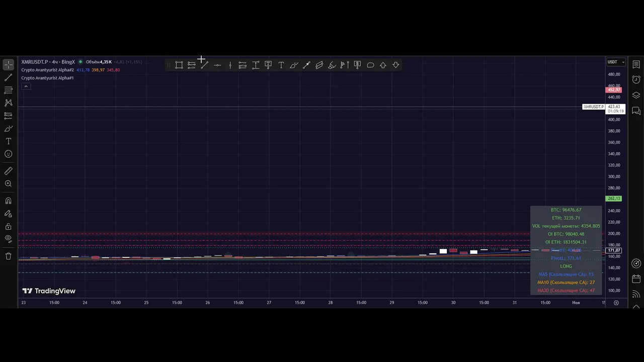Open the news feed signal icon
644x362 pixels.
tap(636, 294)
